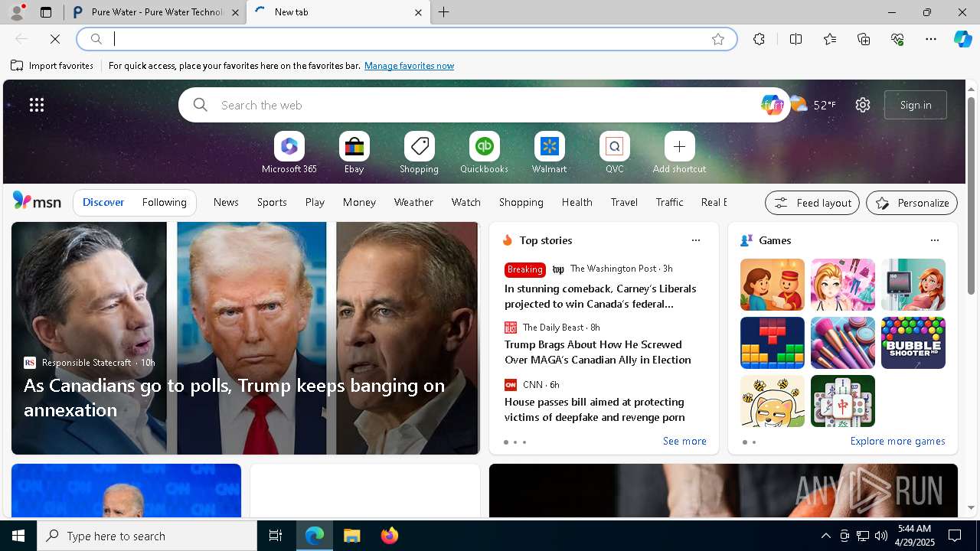
Task: Open Carney's Liberals comeback story
Action: pos(600,296)
